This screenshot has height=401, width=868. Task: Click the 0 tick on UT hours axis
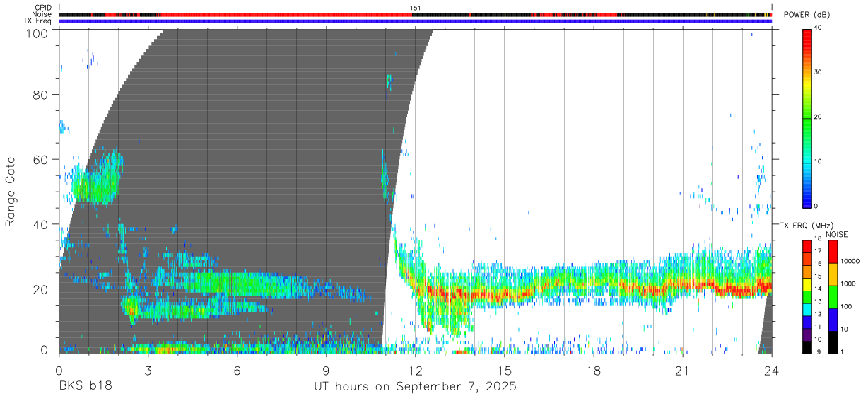[x=59, y=371]
